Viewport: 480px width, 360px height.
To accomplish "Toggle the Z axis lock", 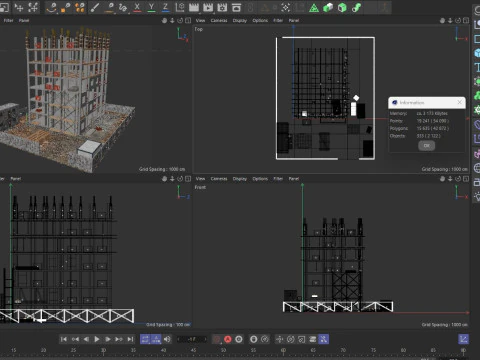I will click(165, 7).
